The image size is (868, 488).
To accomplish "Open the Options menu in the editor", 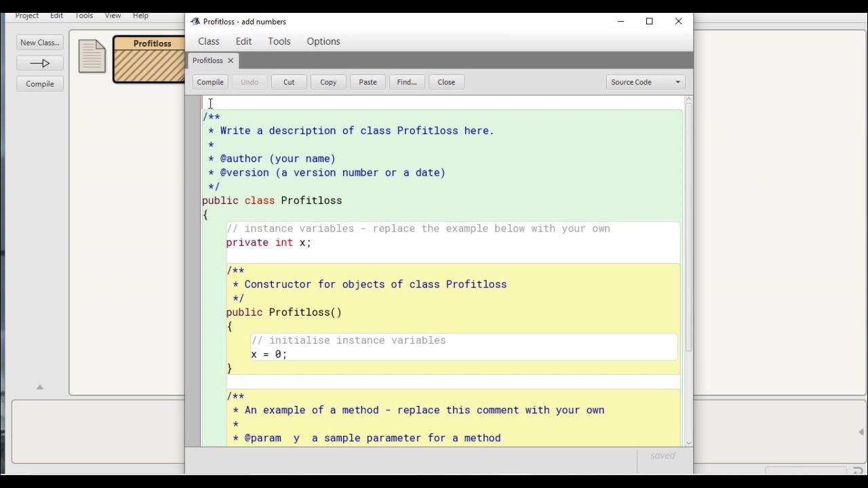I will click(x=323, y=41).
